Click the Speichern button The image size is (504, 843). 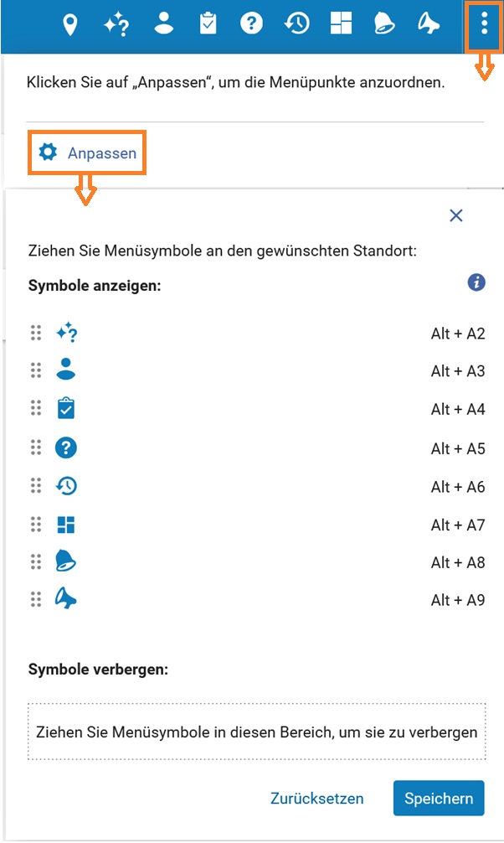click(439, 799)
